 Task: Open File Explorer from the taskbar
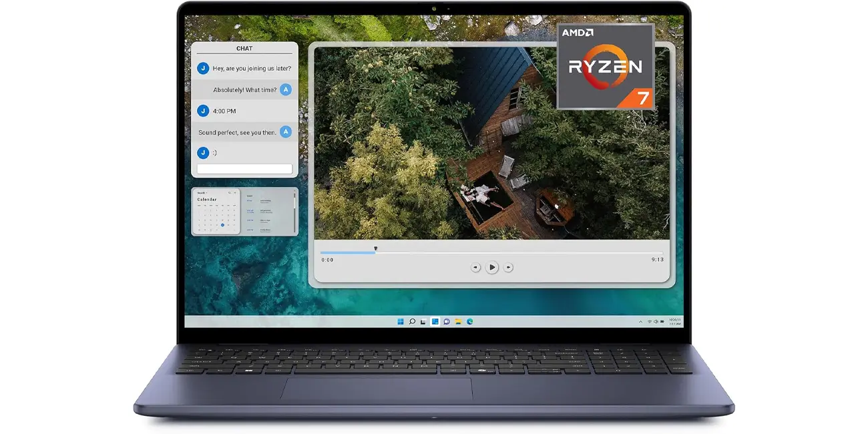tap(458, 322)
